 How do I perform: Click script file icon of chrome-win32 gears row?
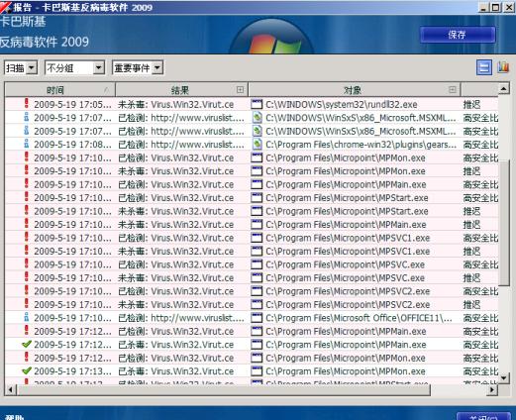click(258, 145)
